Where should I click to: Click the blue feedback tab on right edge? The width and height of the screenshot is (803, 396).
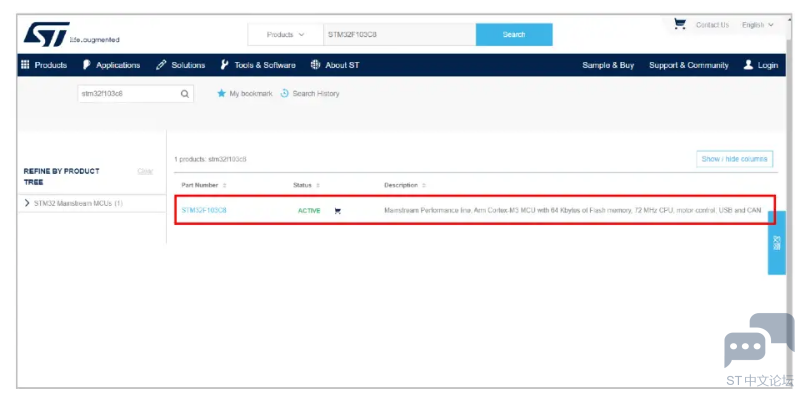coord(776,243)
